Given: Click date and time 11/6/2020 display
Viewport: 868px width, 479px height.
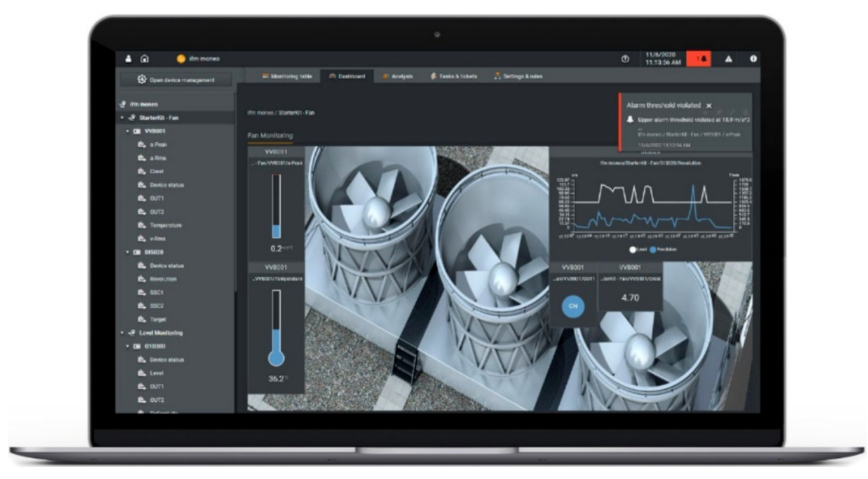Looking at the screenshot, I should 664,59.
